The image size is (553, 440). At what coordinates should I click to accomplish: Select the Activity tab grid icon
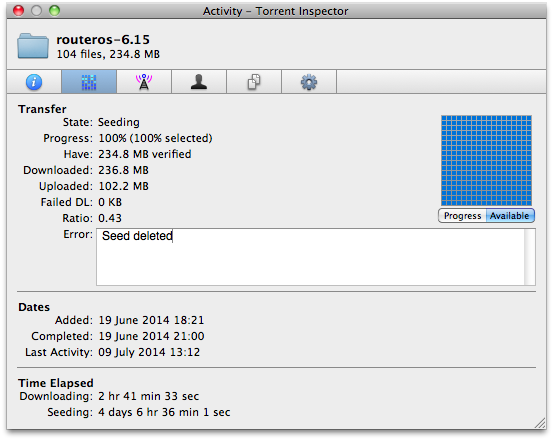pyautogui.click(x=89, y=82)
